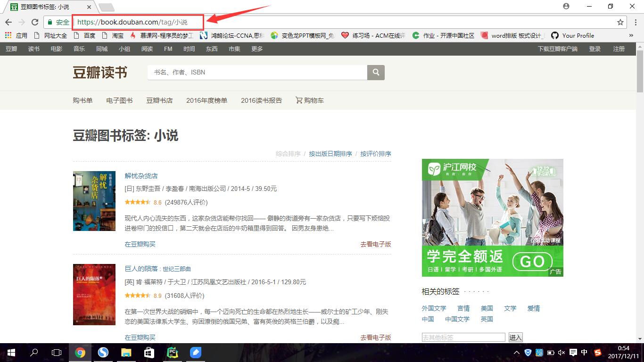Click the 登录 link

point(595,49)
